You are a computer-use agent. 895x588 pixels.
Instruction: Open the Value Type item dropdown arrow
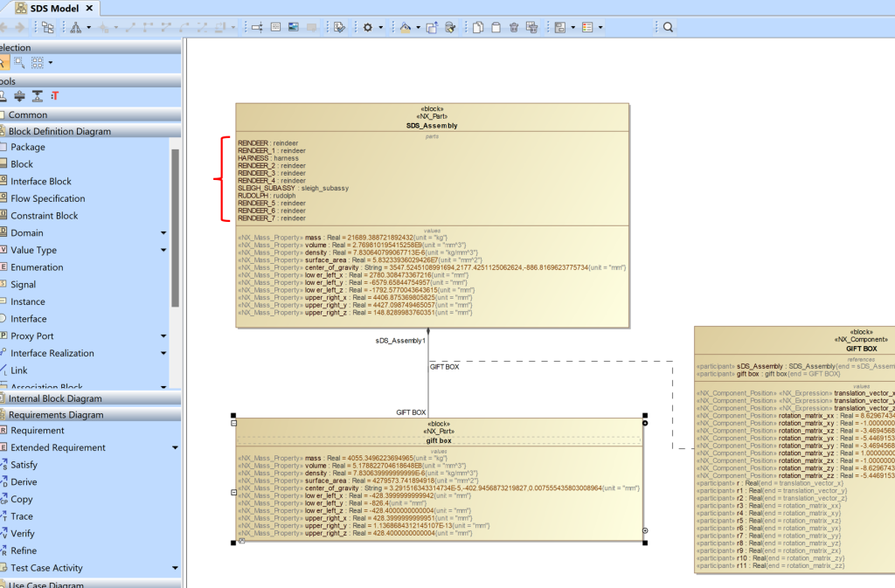coord(163,250)
